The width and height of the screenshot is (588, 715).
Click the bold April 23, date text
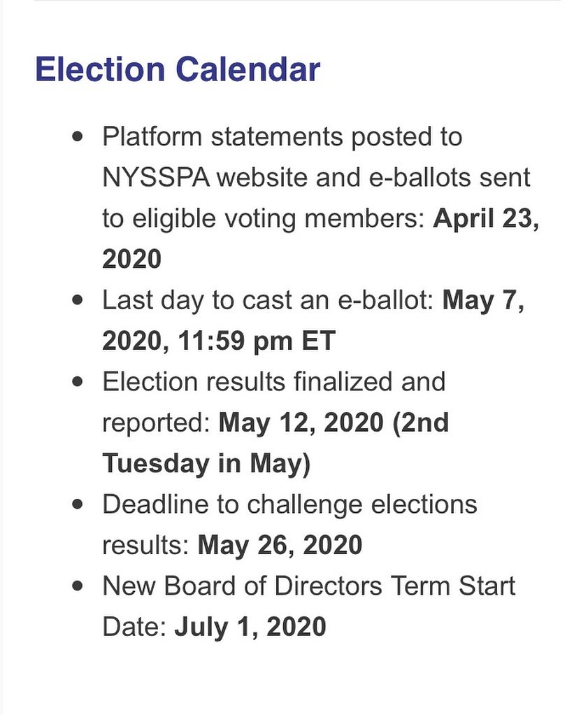tap(486, 218)
